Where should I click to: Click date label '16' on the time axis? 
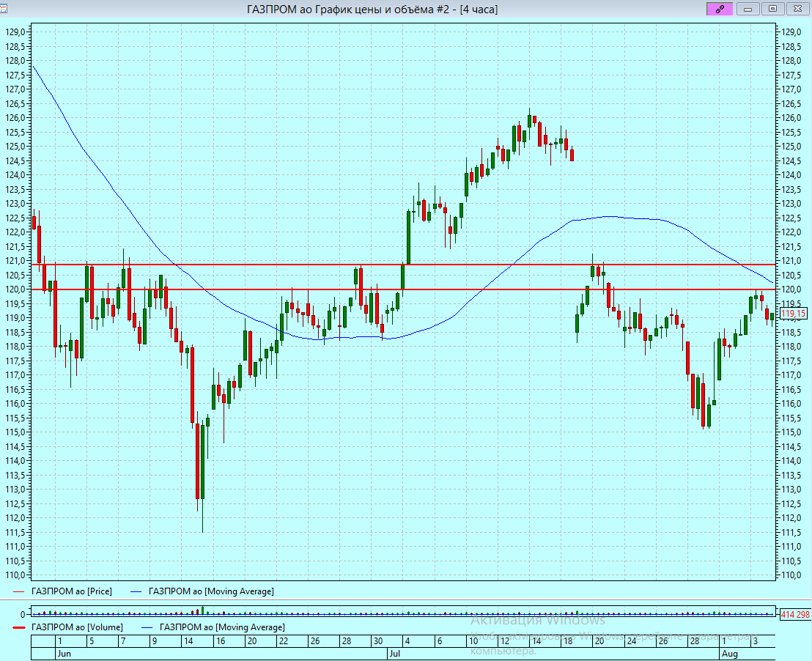click(x=221, y=641)
